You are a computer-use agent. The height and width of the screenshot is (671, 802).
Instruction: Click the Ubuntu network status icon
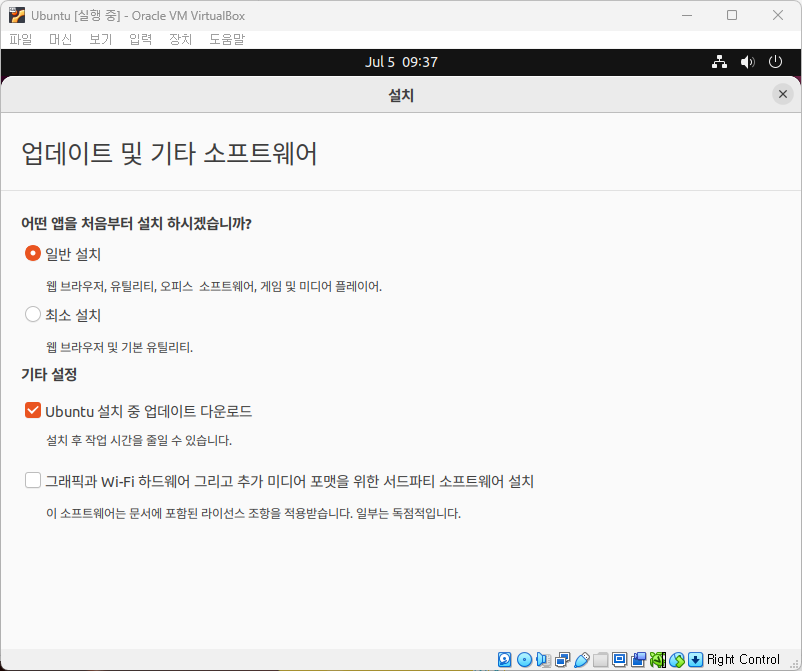720,62
